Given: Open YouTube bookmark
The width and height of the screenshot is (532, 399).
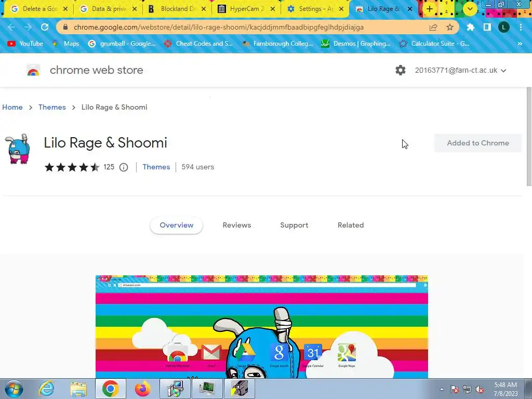Looking at the screenshot, I should click(x=25, y=44).
